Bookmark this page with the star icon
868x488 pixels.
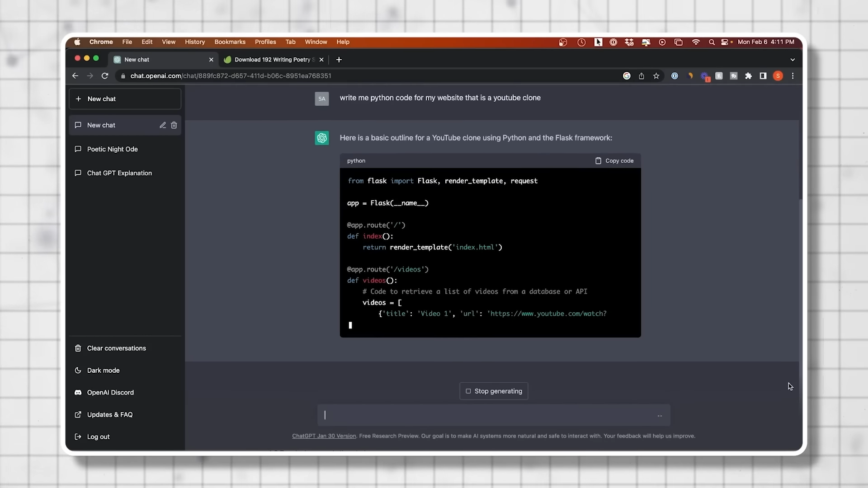pyautogui.click(x=656, y=76)
